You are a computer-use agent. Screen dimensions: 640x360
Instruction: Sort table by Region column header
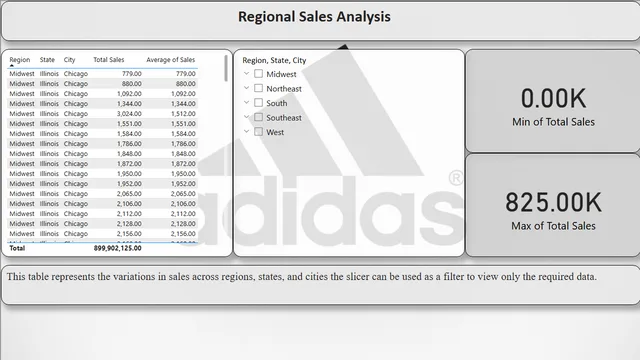point(20,60)
